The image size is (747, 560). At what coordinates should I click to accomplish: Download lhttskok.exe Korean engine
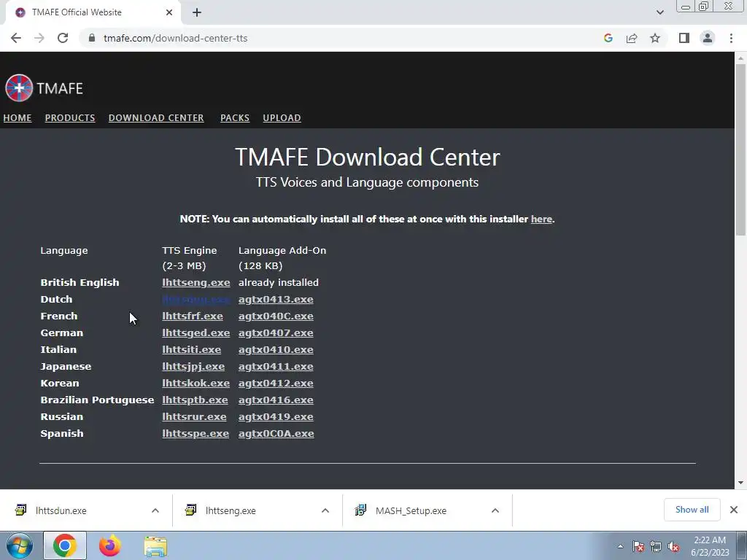pos(196,383)
